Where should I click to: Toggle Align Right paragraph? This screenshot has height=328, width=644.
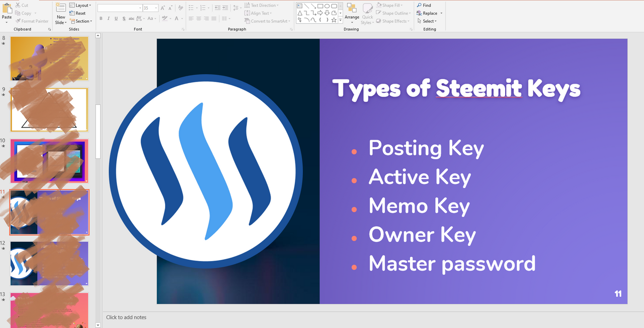tap(206, 19)
